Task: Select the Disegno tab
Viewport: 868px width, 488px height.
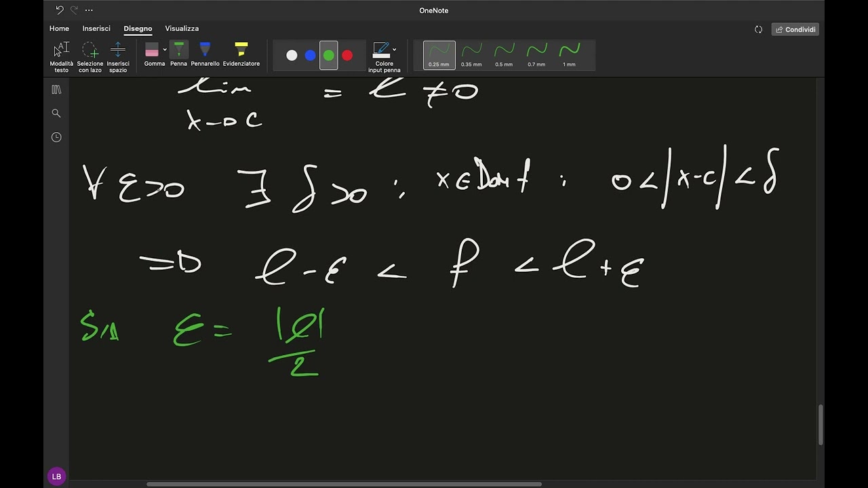Action: tap(138, 28)
